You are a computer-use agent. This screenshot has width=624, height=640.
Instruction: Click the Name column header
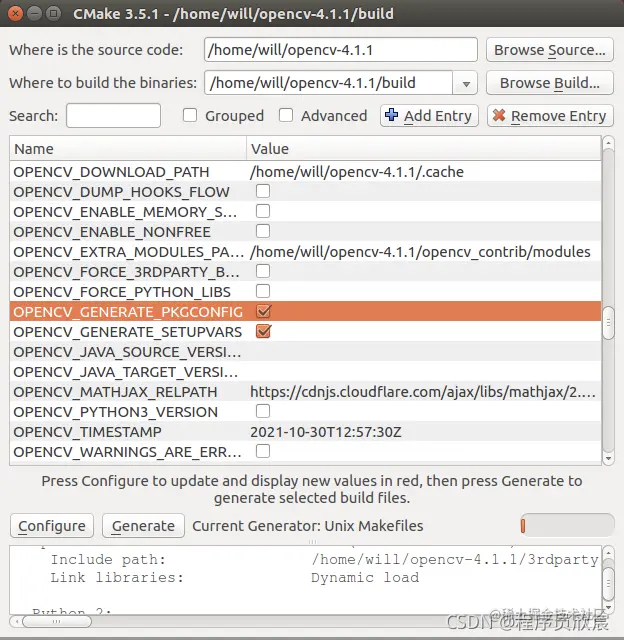pyautogui.click(x=128, y=149)
